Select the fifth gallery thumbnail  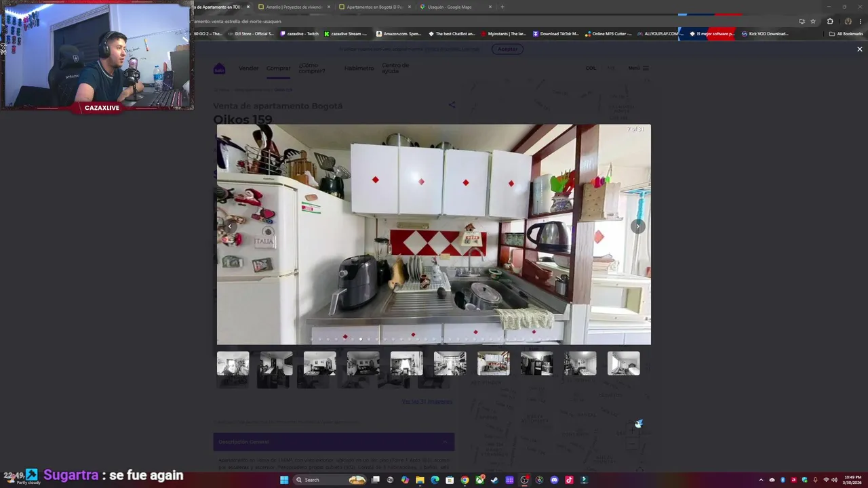tap(406, 363)
